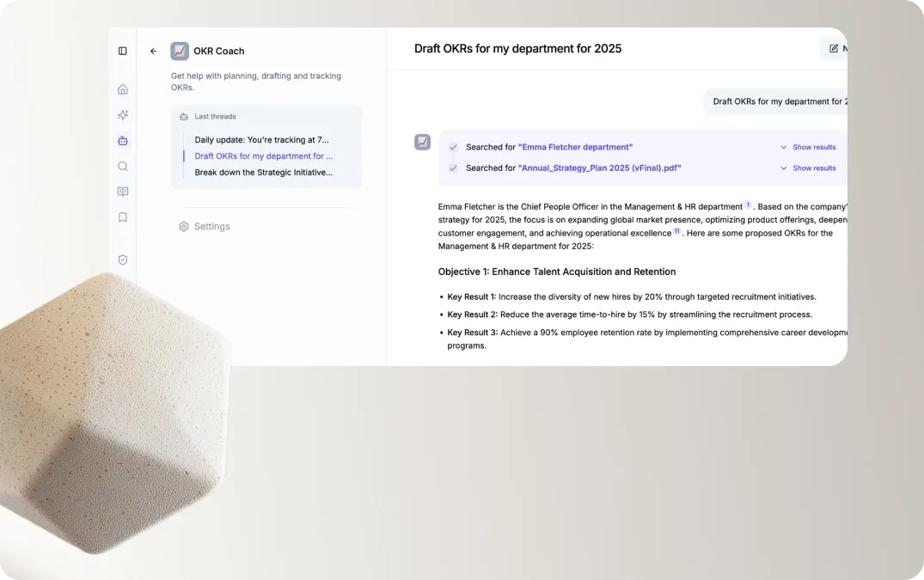Open the shield verification icon
Screen dimensions: 924x580
click(x=123, y=259)
